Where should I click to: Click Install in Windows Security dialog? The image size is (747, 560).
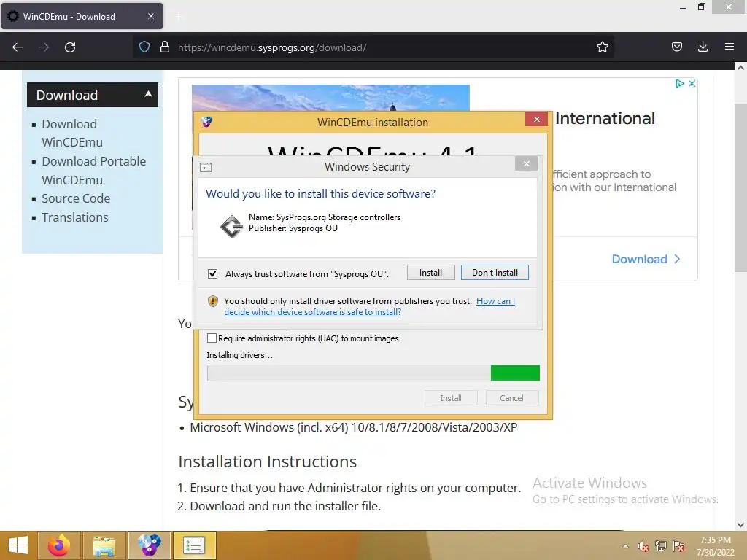tap(430, 273)
